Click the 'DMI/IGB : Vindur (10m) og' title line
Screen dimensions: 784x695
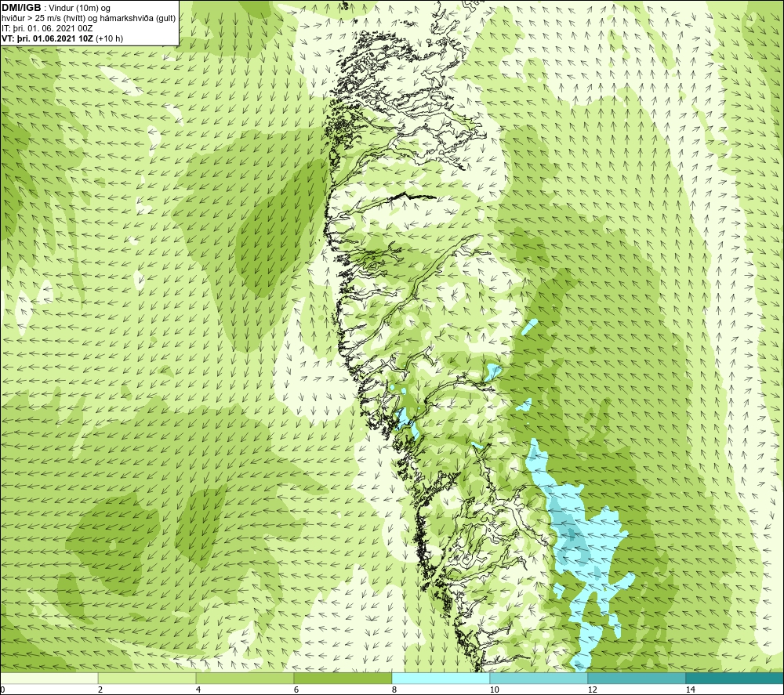56,8
